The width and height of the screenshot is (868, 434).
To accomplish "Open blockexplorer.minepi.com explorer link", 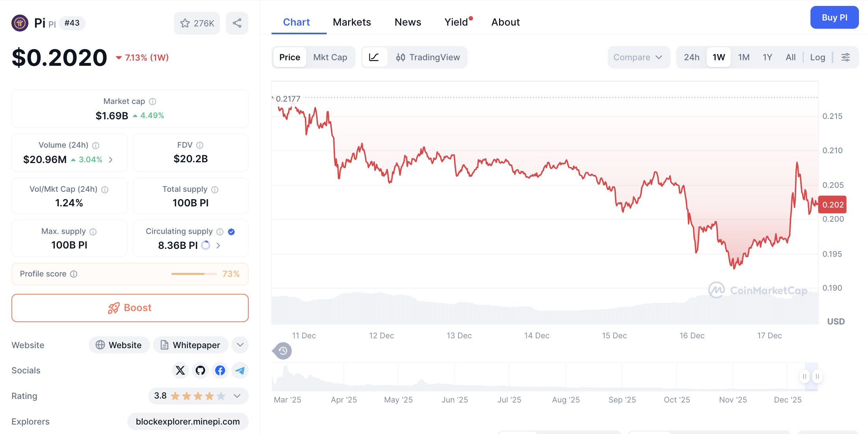I will point(188,421).
